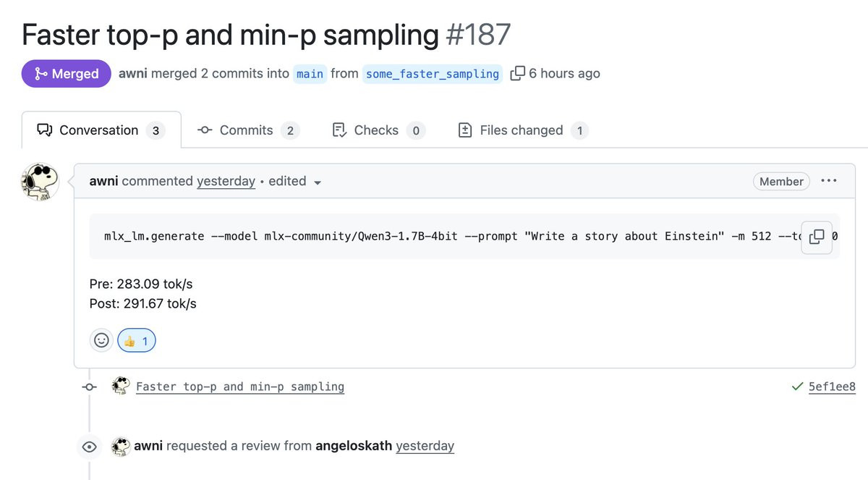Click the Member badge label
Viewport: 868px width, 480px height.
point(781,182)
